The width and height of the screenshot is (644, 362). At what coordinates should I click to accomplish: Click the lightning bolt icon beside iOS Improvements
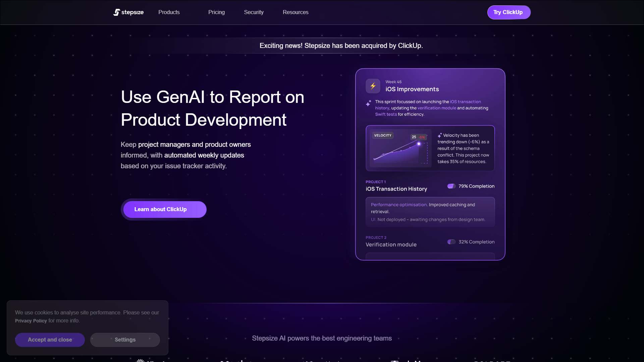(x=373, y=86)
